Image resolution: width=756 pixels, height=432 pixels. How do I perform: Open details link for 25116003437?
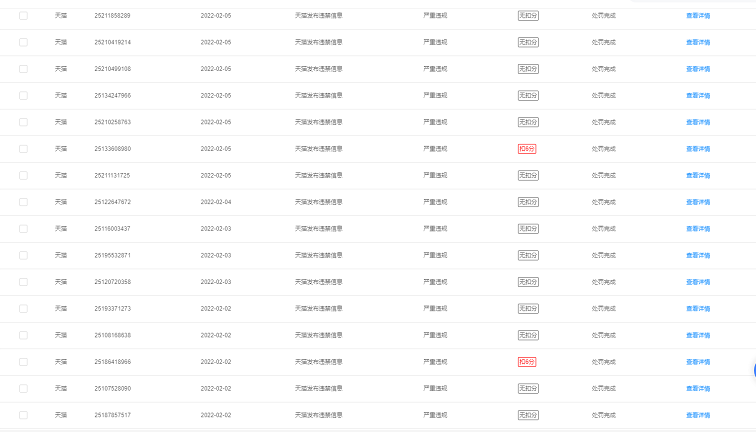coord(698,229)
